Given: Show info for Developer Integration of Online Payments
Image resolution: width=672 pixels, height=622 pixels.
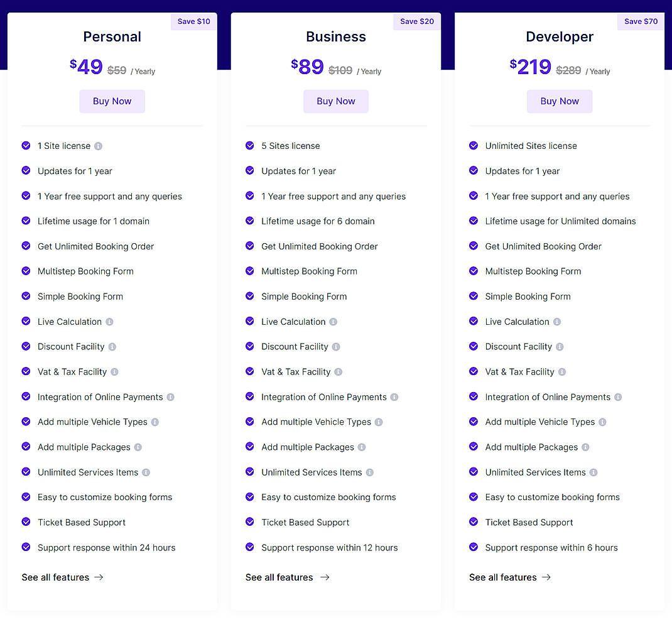Looking at the screenshot, I should (x=618, y=397).
